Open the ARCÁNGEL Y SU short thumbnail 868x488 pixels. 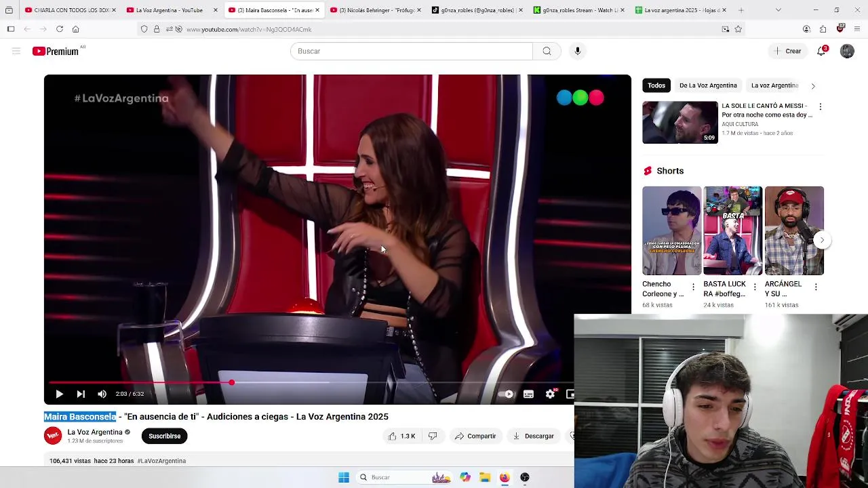794,230
